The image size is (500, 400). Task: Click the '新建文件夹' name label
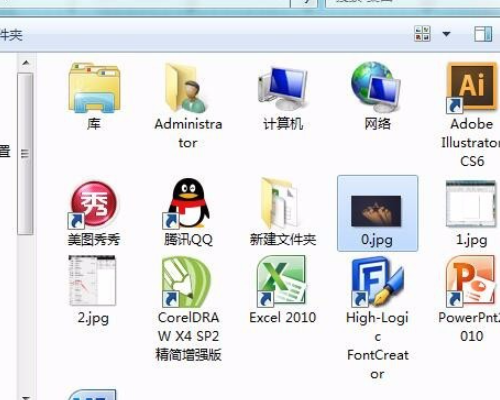(283, 239)
